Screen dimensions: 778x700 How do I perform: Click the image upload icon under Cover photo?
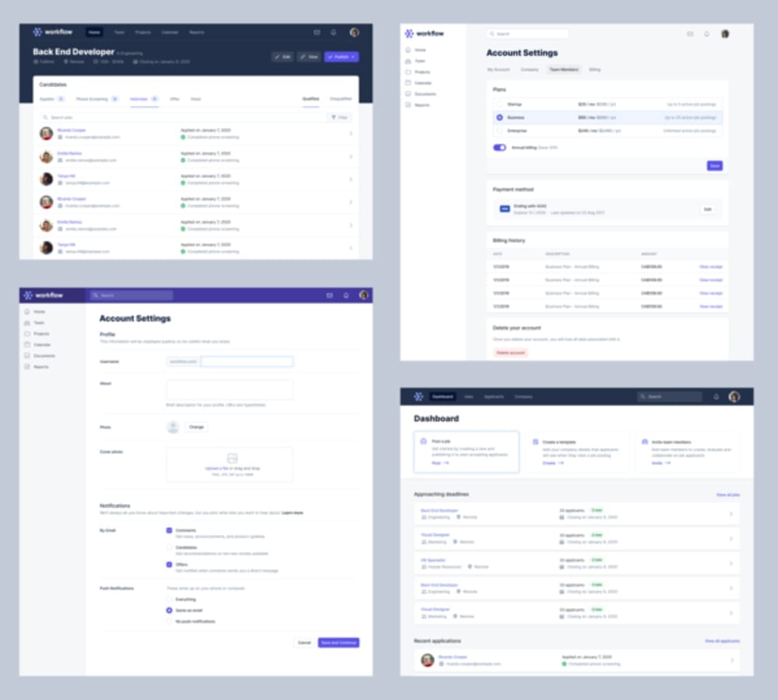(232, 459)
